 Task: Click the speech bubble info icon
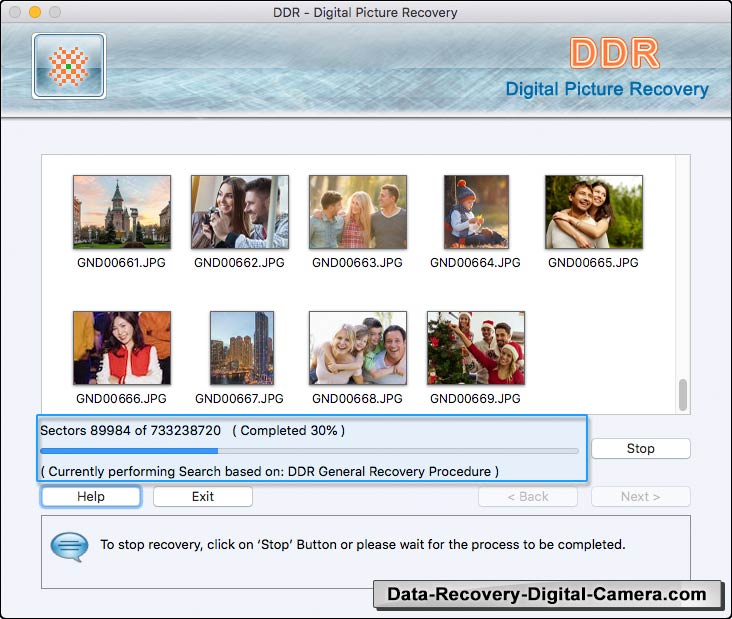pyautogui.click(x=69, y=546)
